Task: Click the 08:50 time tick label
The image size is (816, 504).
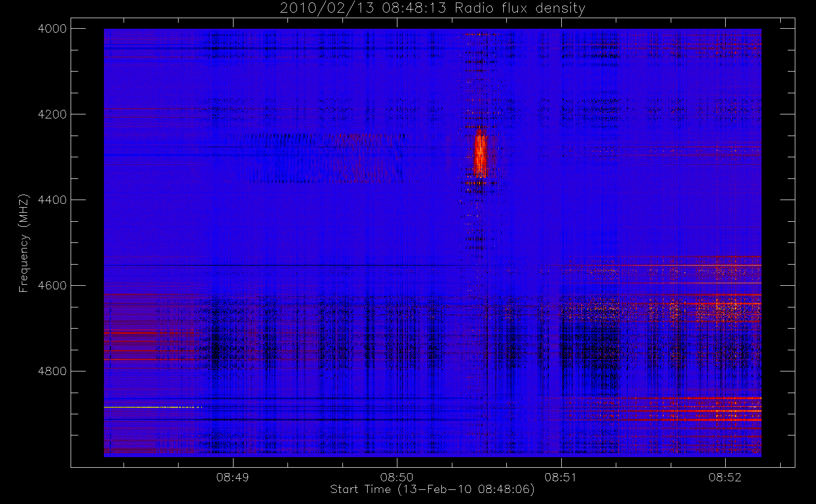Action: pos(397,477)
